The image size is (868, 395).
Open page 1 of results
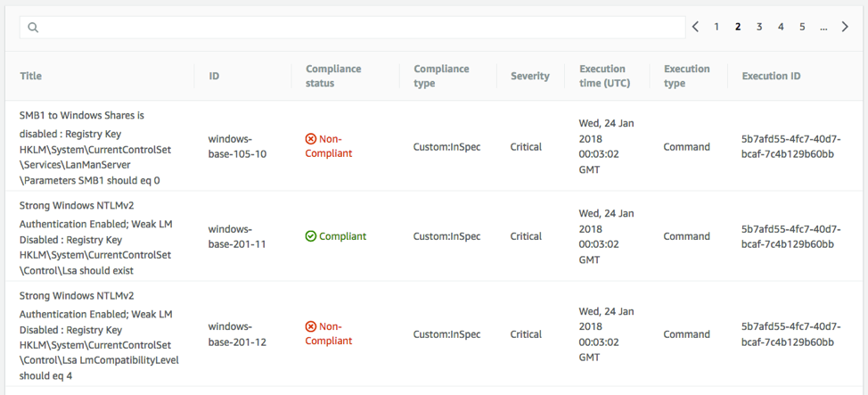click(717, 27)
